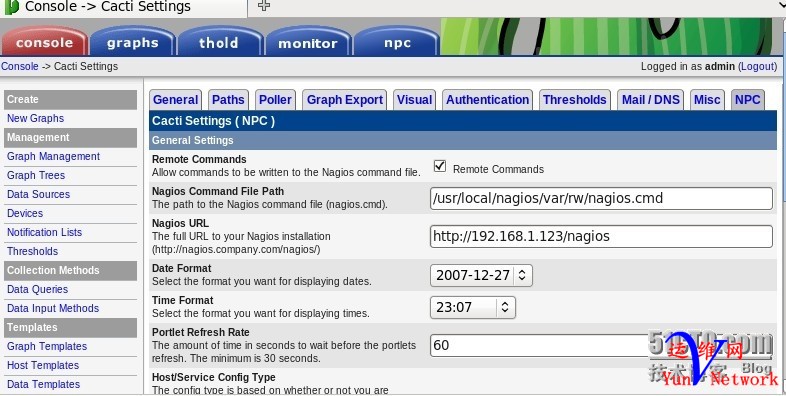This screenshot has height=396, width=786.
Task: Open Thresholds in left sidebar menu
Action: (x=33, y=252)
